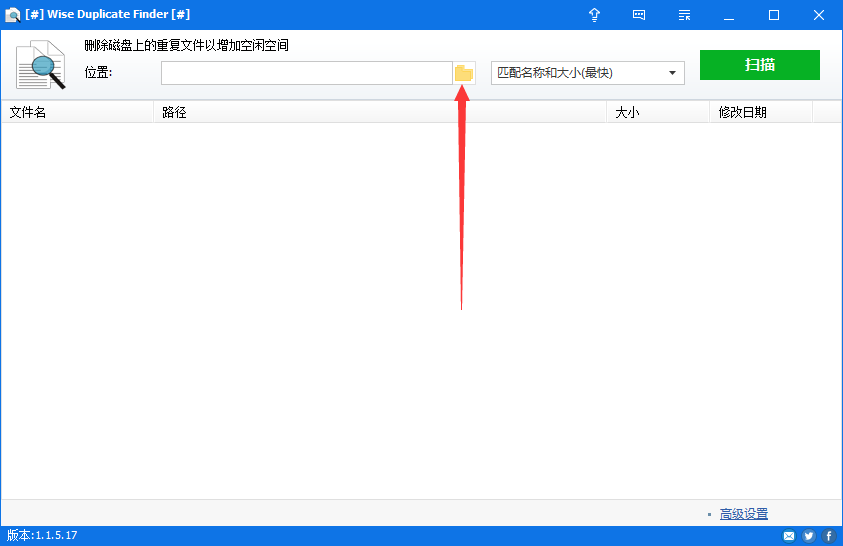Open the feedback message icon in title bar
The width and height of the screenshot is (843, 546).
tap(639, 15)
